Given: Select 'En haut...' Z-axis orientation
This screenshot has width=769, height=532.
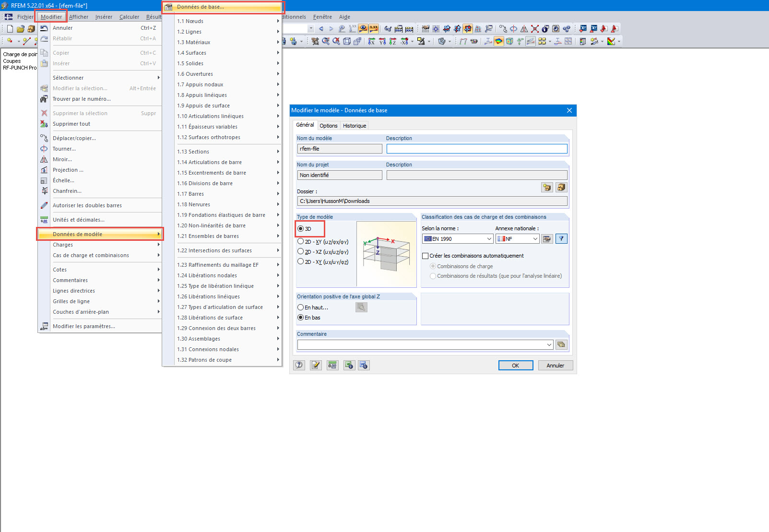Looking at the screenshot, I should (301, 307).
